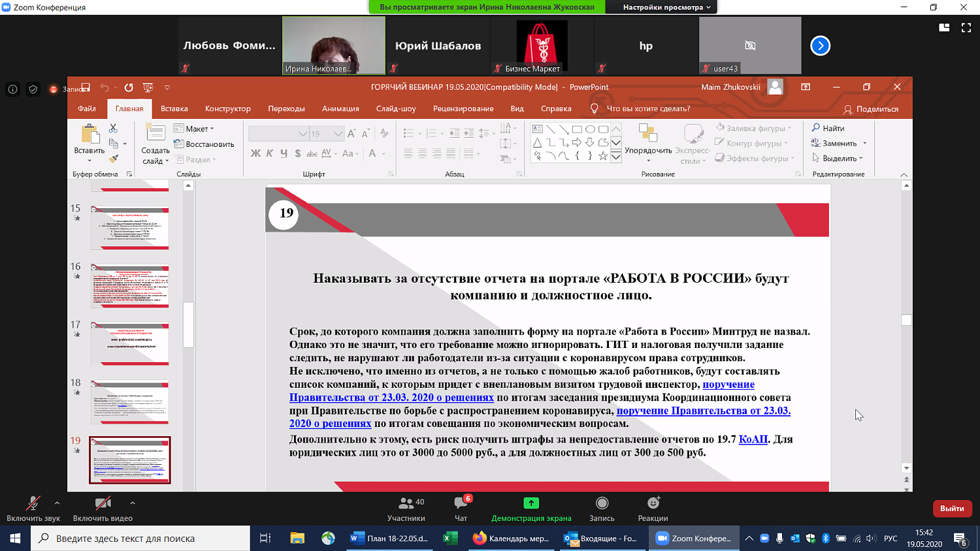Select slide 16 thumbnail
The image size is (980, 551).
point(130,286)
